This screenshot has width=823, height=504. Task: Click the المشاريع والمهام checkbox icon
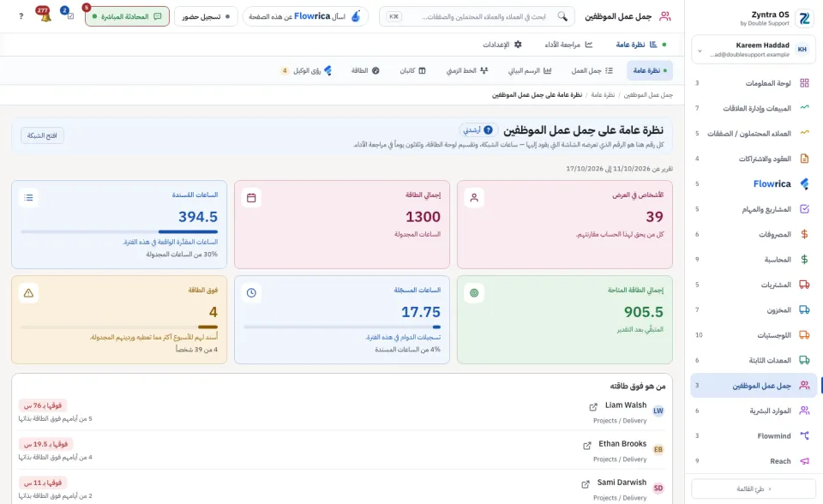(x=804, y=209)
